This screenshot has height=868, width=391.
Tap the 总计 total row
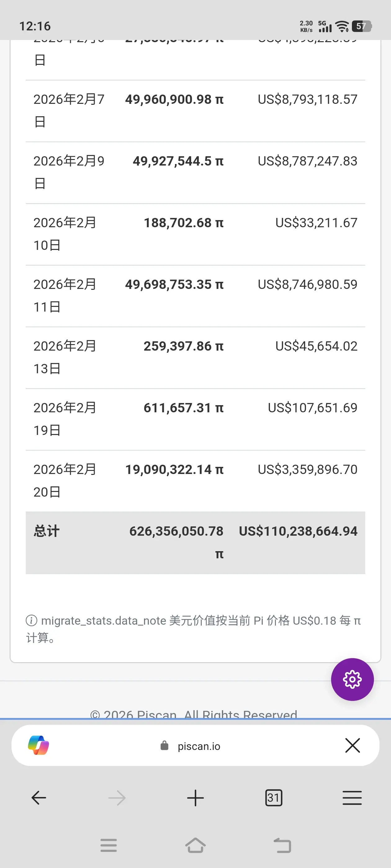(195, 542)
